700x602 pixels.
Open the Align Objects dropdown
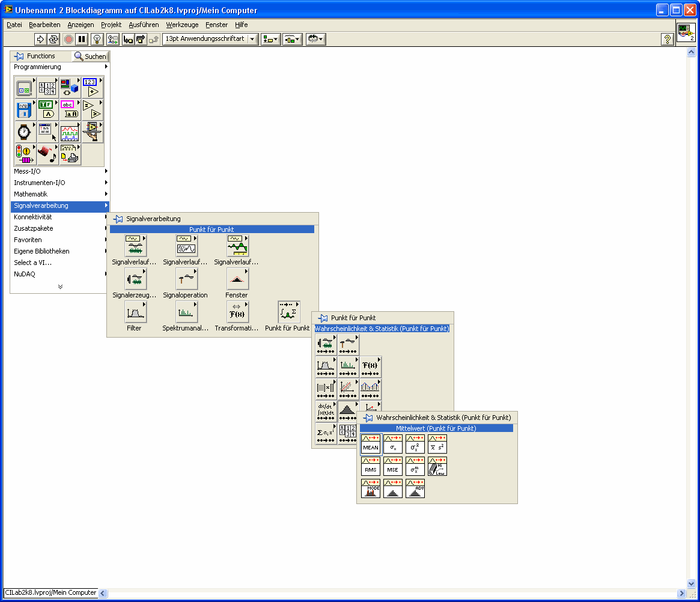270,39
